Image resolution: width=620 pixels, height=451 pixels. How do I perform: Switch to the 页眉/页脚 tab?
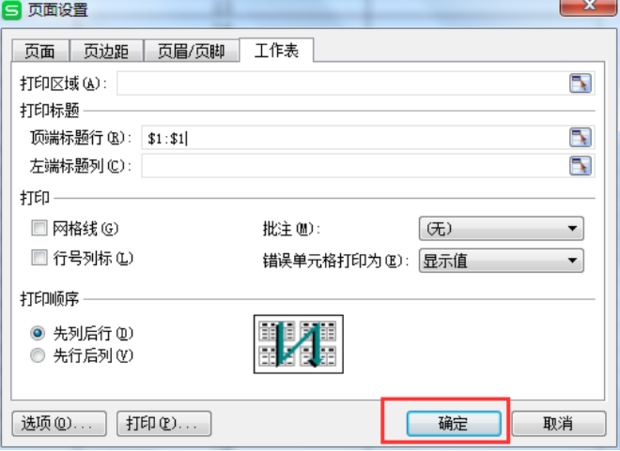[x=191, y=51]
